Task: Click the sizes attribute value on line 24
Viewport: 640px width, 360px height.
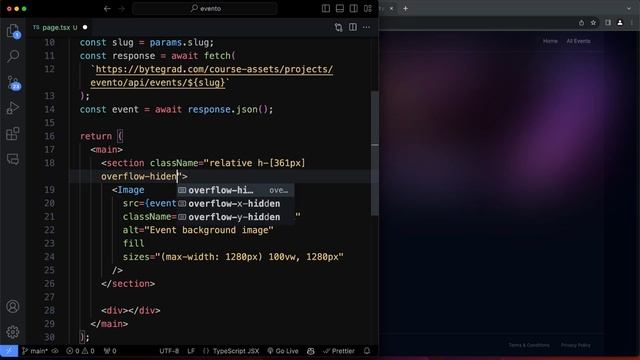Action: [x=249, y=257]
